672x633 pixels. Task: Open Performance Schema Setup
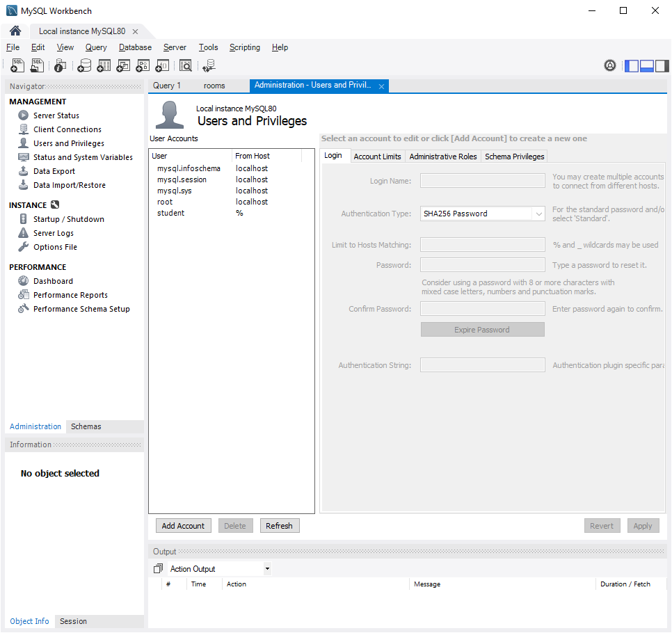tap(81, 309)
